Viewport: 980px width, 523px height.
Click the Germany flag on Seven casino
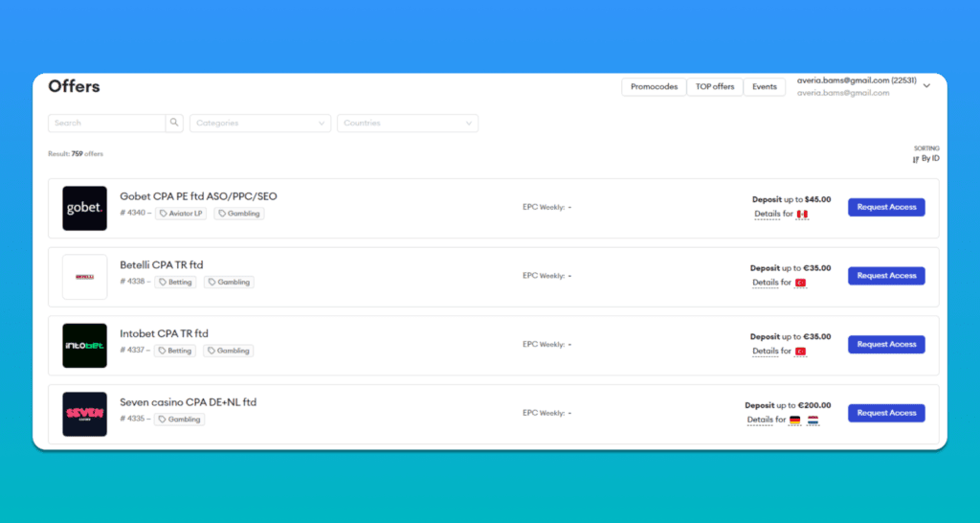pos(794,420)
